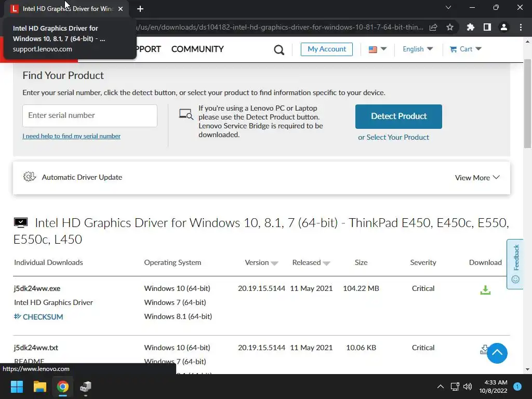532x399 pixels.
Task: Click the Enter serial number field
Action: (x=90, y=116)
